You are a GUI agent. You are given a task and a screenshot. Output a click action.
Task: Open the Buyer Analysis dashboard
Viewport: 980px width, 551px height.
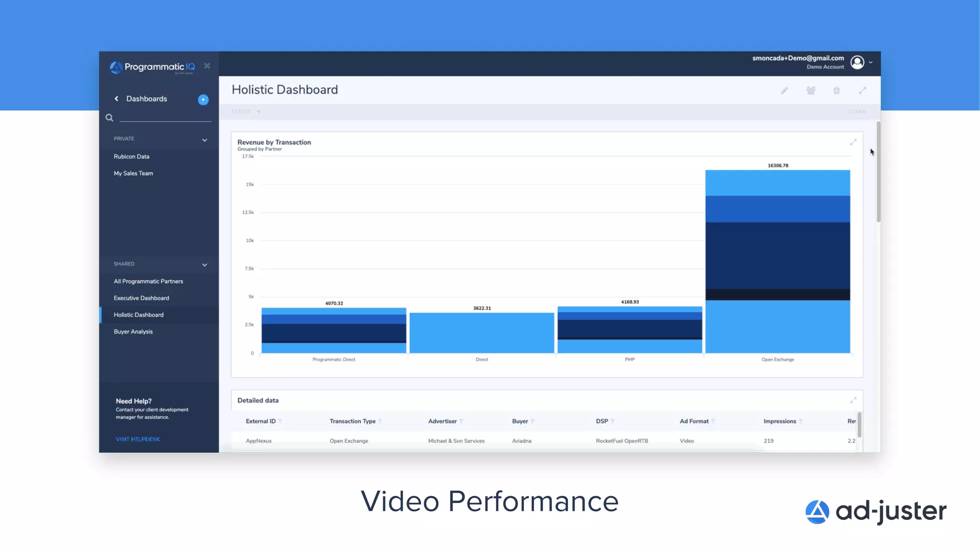tap(134, 331)
